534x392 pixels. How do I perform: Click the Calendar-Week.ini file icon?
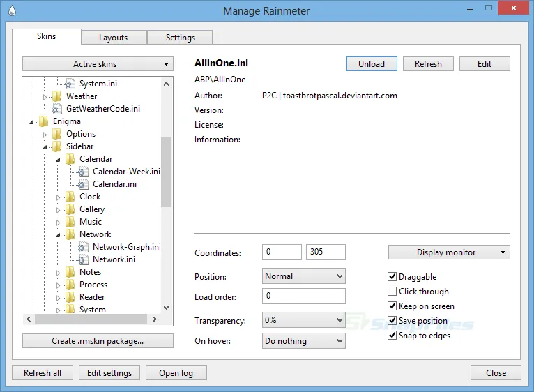click(83, 172)
